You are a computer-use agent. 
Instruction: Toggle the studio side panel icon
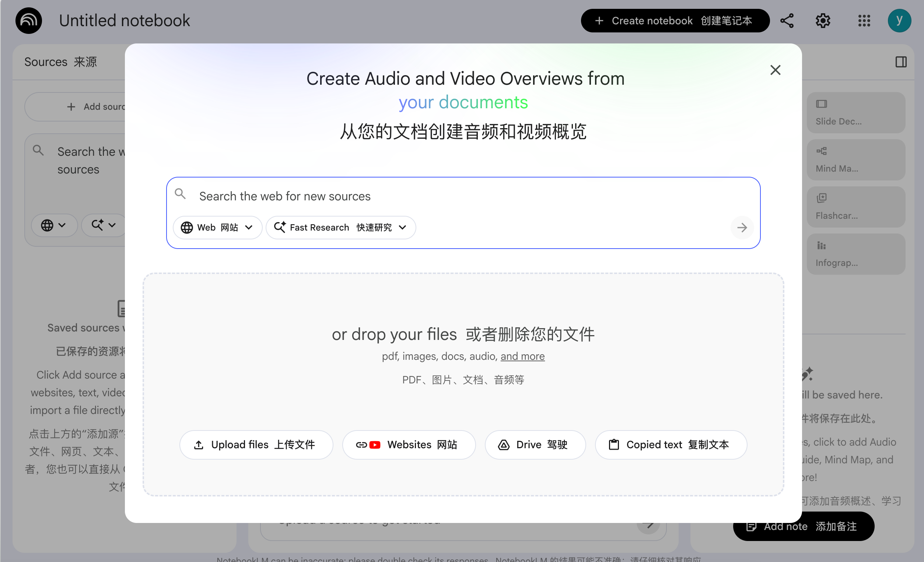[901, 62]
